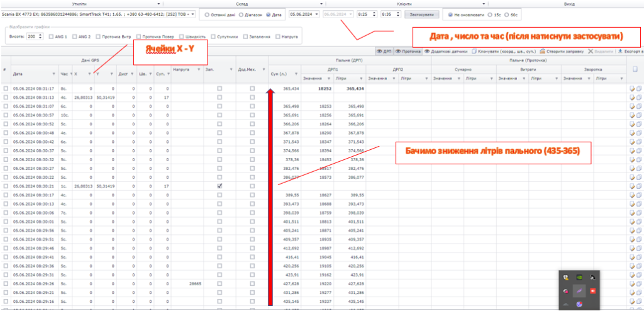Viewport: 644px width, 311px height.
Task: Toggle Проточка columns visibility eye
Action: tap(398, 52)
